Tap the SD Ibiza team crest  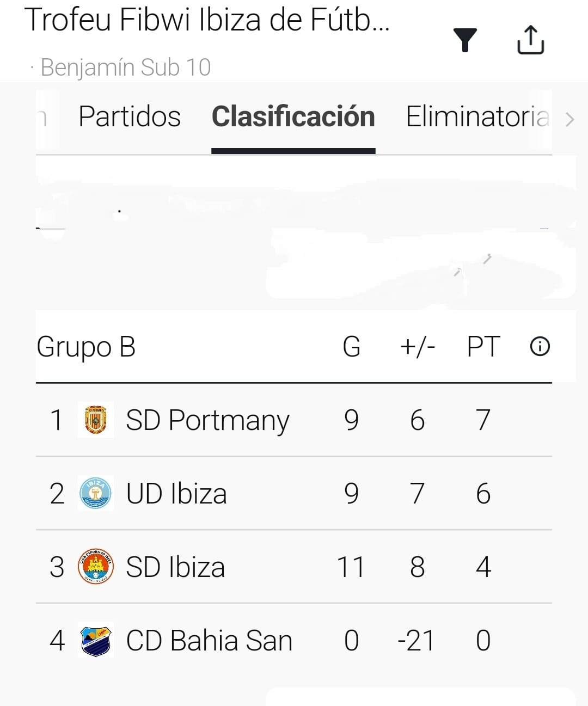point(96,567)
